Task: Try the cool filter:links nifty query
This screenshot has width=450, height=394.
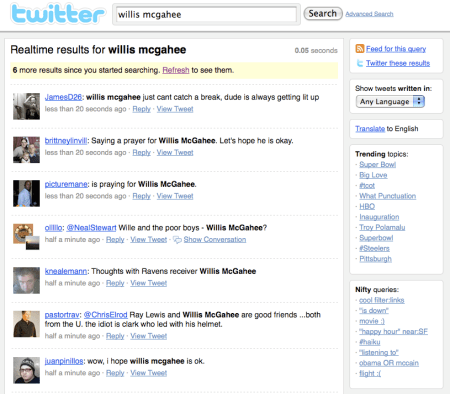Action: pos(382,300)
